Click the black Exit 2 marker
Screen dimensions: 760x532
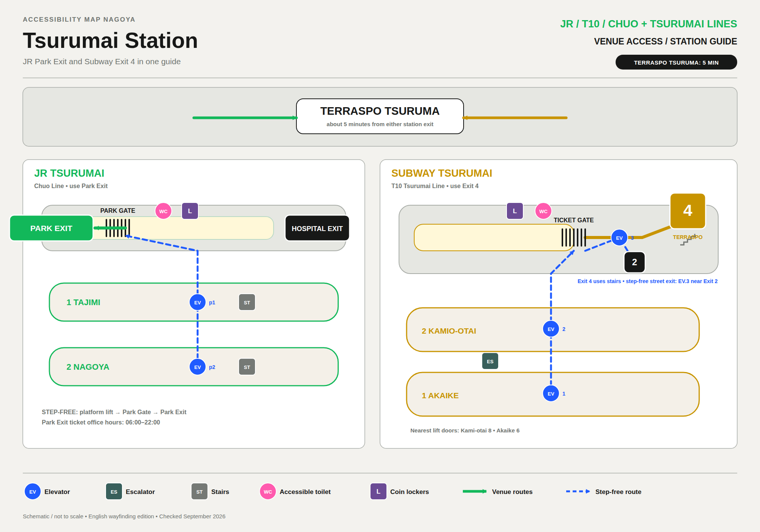[x=635, y=262]
